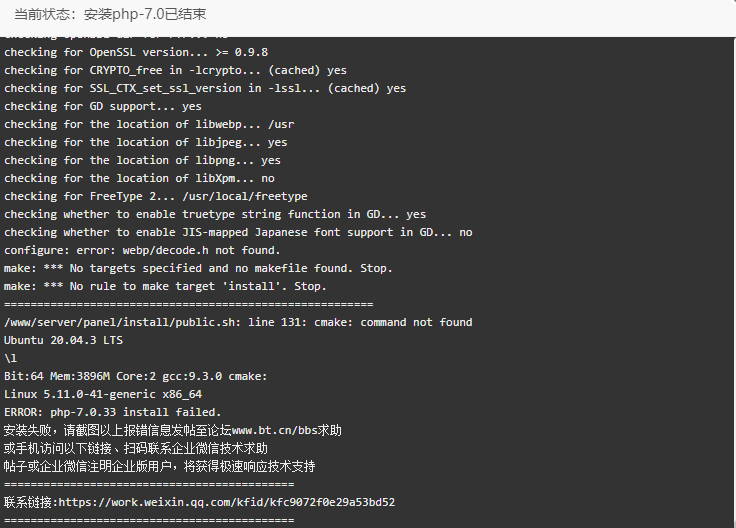The width and height of the screenshot is (736, 528).
Task: Click the Ubuntu 20.04.3 LTS line
Action: coord(63,340)
